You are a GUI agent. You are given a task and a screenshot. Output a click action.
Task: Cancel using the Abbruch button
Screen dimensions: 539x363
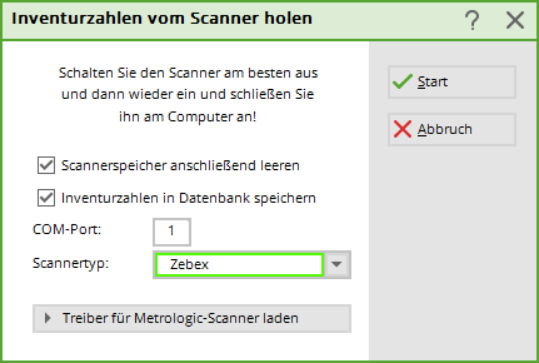(x=452, y=129)
